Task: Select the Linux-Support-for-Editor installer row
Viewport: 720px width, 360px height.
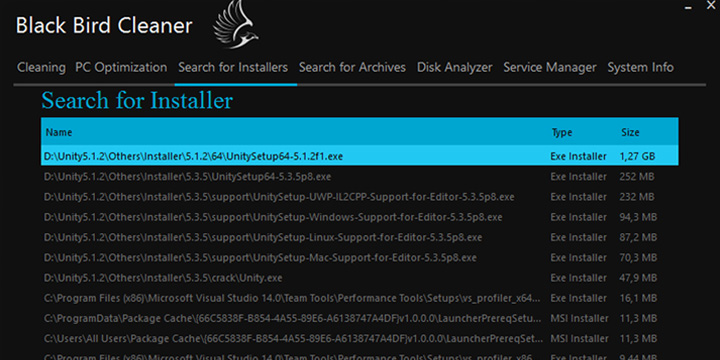Action: (x=360, y=237)
